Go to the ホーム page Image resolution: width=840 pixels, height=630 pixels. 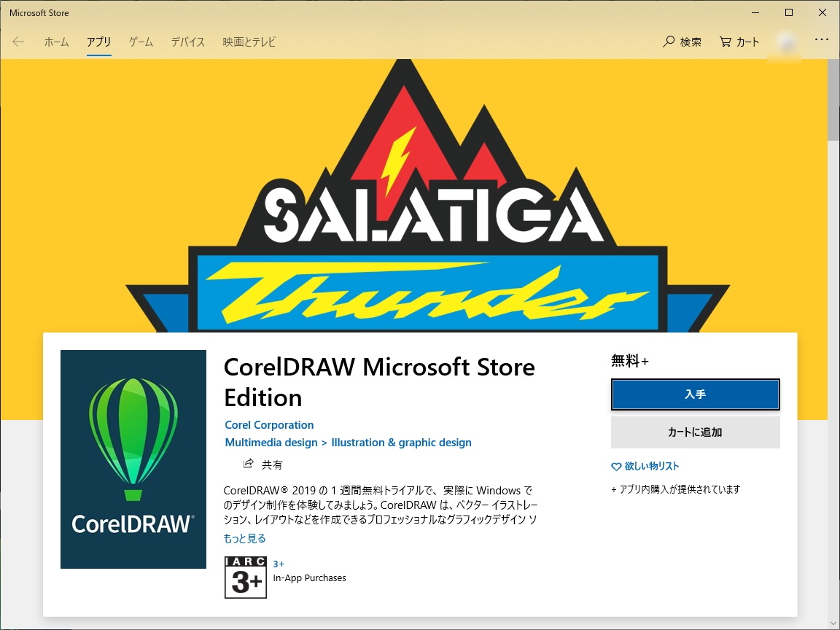[x=56, y=42]
